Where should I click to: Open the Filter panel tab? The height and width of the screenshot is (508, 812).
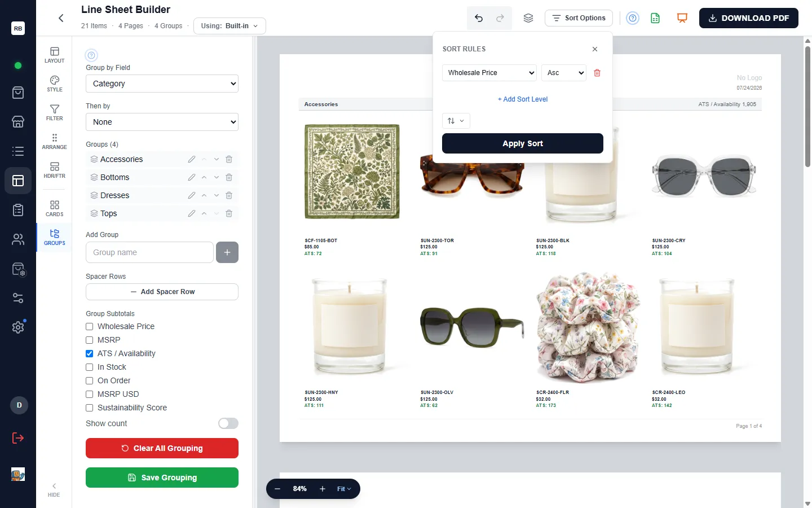click(55, 112)
